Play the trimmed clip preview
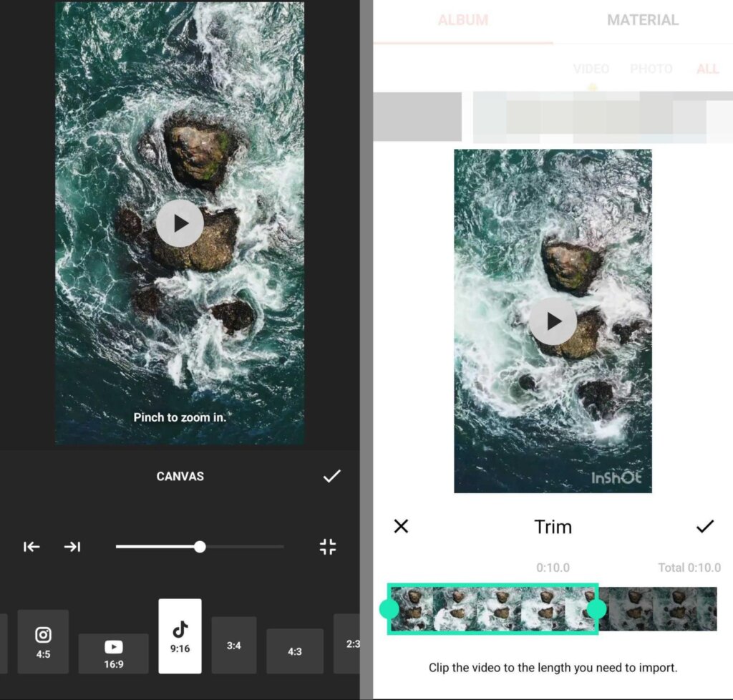Screen dimensions: 733x700 [552, 321]
